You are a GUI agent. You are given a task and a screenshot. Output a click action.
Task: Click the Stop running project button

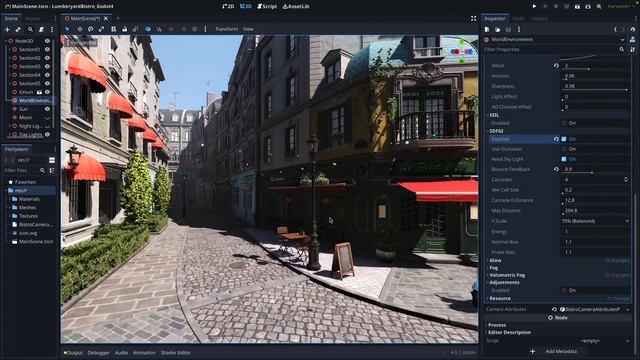coord(556,7)
